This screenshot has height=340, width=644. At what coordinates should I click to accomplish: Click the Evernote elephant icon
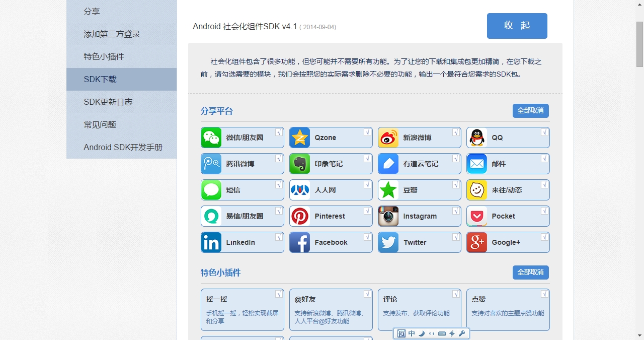[x=300, y=164]
